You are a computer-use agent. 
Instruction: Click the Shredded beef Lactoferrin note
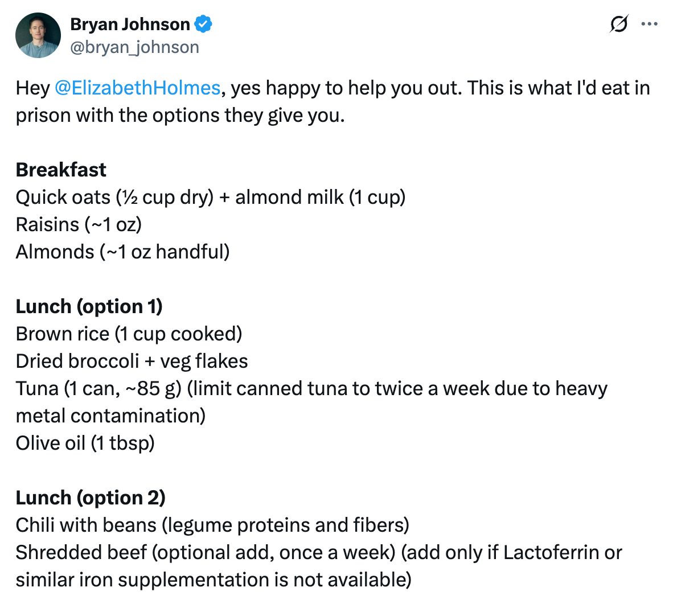(x=319, y=552)
